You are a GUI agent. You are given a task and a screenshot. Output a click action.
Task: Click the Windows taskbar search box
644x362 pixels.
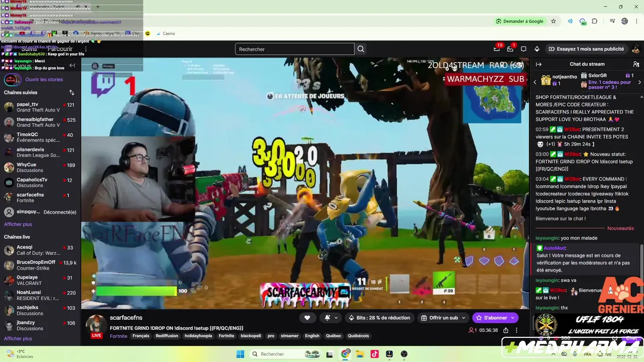[x=286, y=354]
